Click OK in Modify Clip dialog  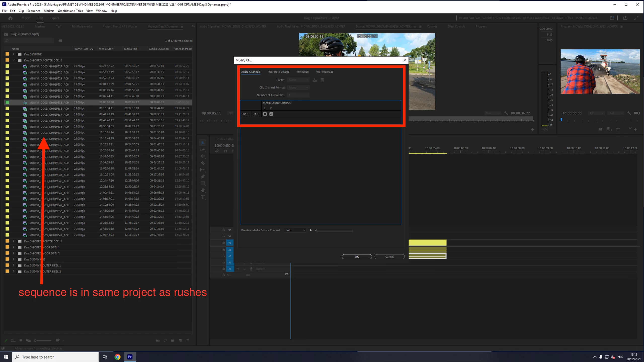click(x=356, y=256)
